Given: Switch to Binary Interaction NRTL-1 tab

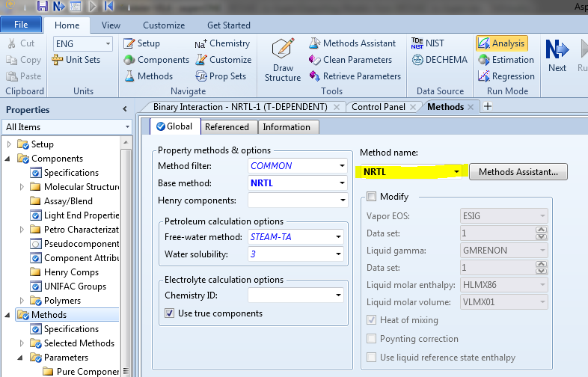Looking at the screenshot, I should (x=240, y=107).
